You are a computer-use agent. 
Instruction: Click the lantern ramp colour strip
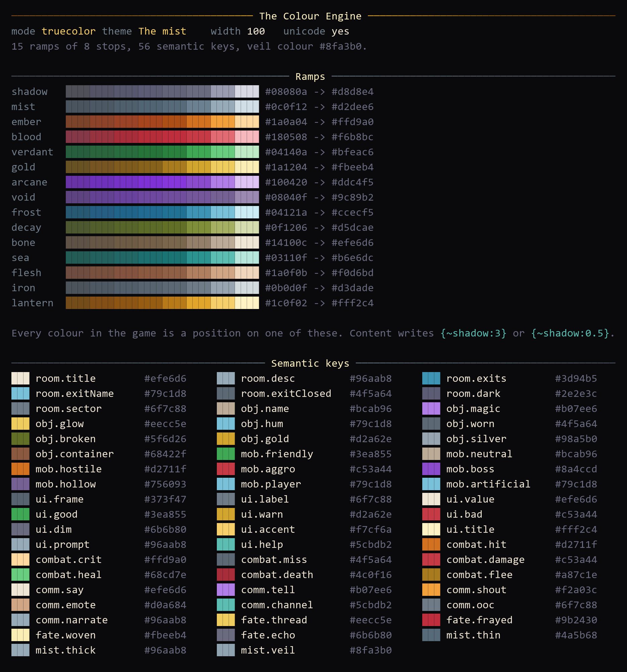(162, 303)
